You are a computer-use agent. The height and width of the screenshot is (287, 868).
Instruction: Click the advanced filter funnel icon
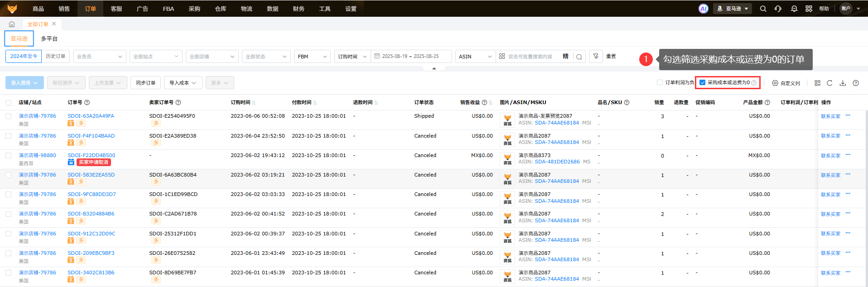coord(596,57)
